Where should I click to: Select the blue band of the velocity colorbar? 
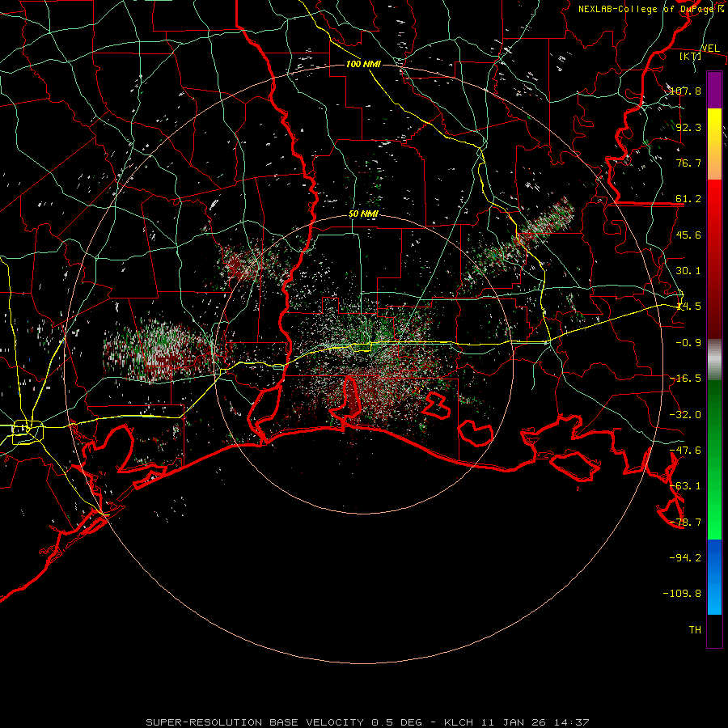pos(714,577)
